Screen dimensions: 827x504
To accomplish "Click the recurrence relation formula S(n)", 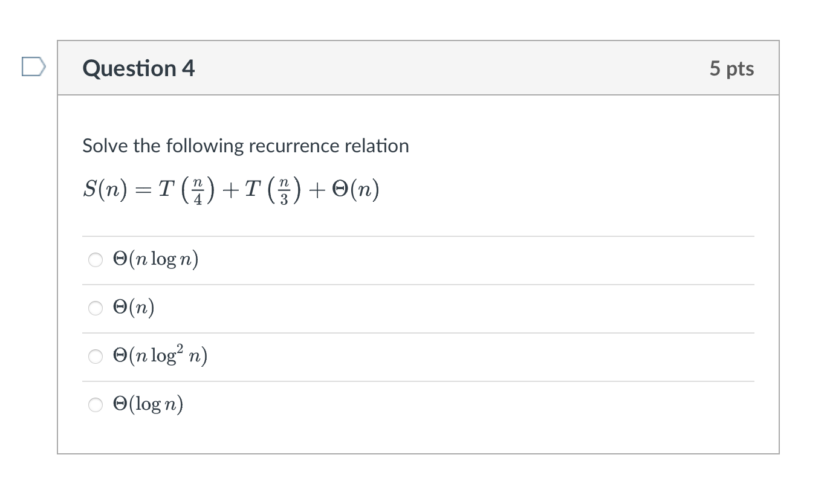I will coord(231,189).
